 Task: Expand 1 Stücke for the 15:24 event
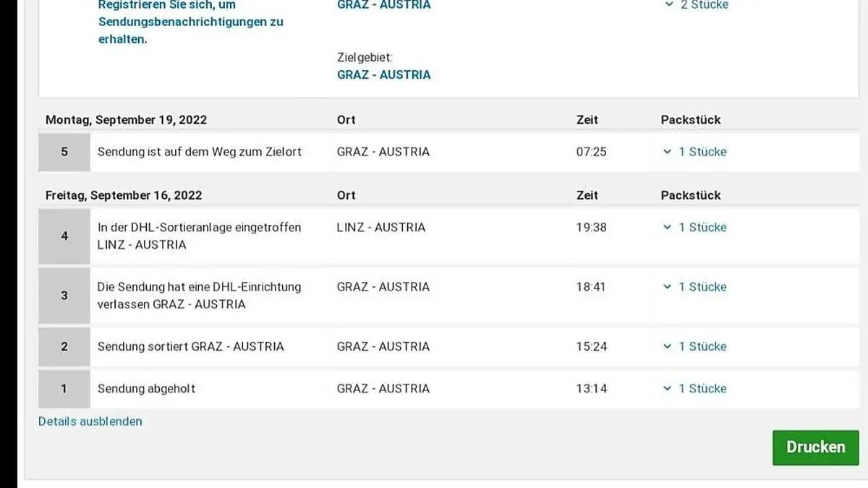[694, 346]
